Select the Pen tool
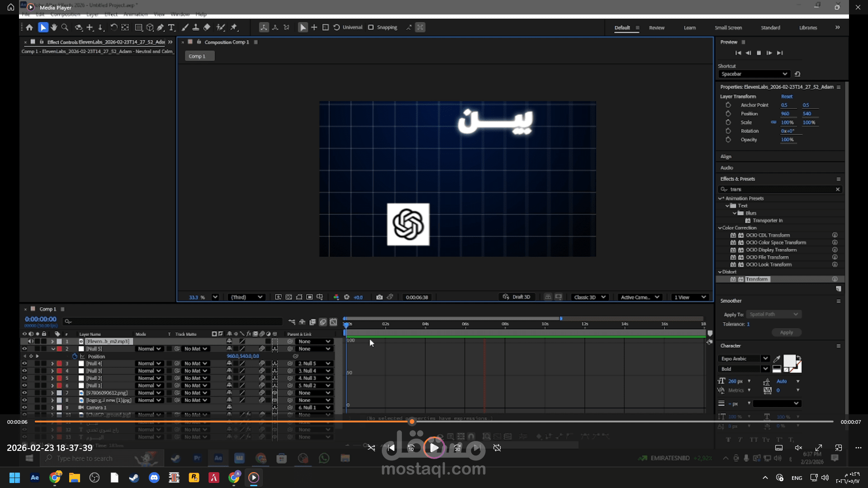 [x=161, y=28]
